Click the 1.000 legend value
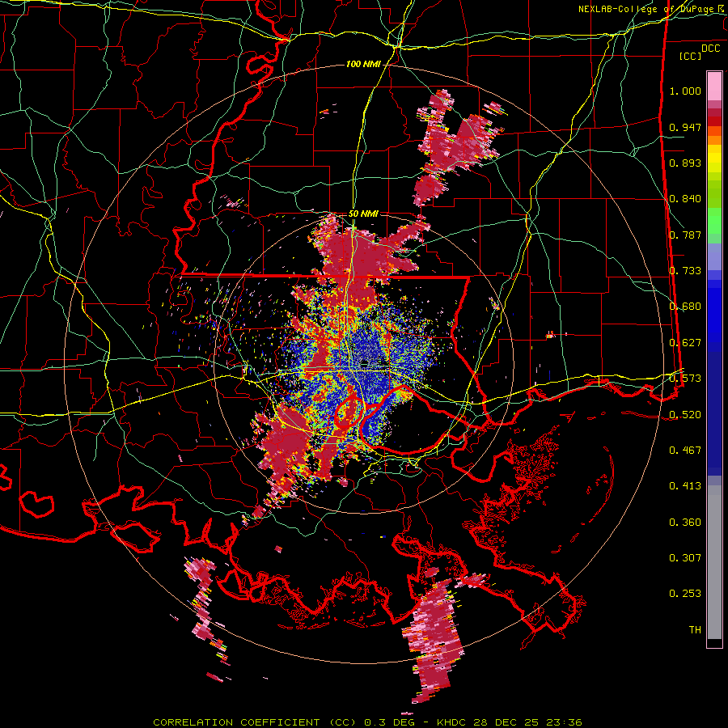The height and width of the screenshot is (728, 728). [x=685, y=91]
